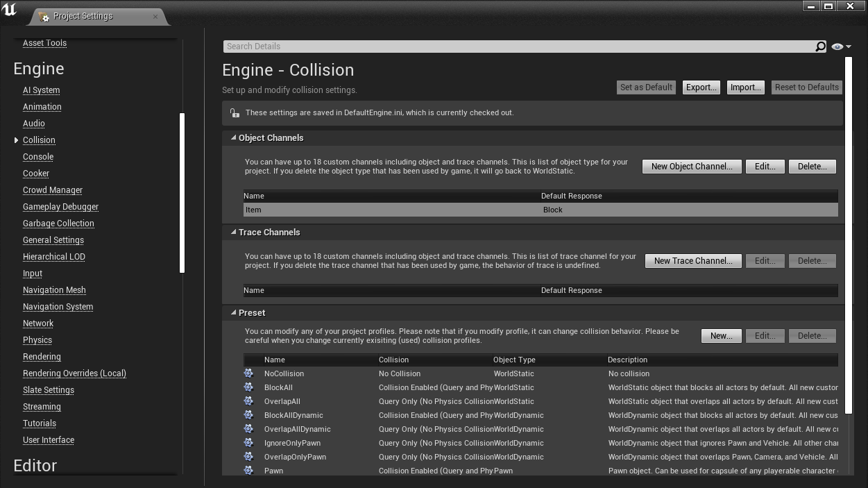Click the OverlapAll preset icon

click(248, 401)
